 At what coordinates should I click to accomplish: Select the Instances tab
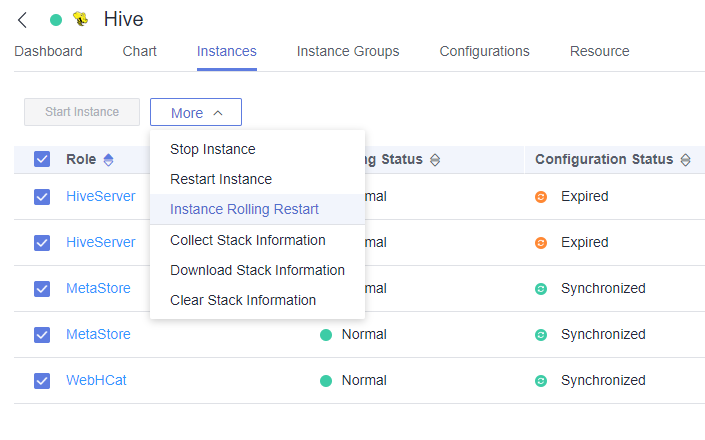[x=227, y=51]
